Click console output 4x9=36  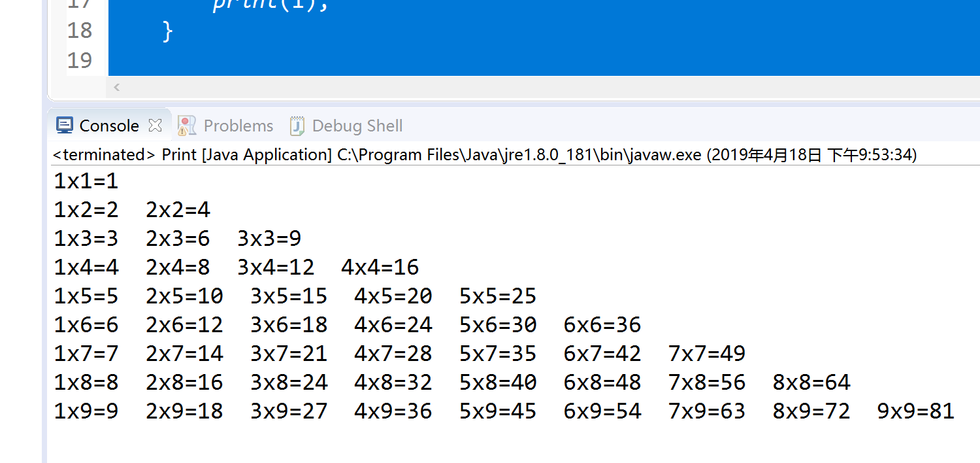[x=393, y=411]
